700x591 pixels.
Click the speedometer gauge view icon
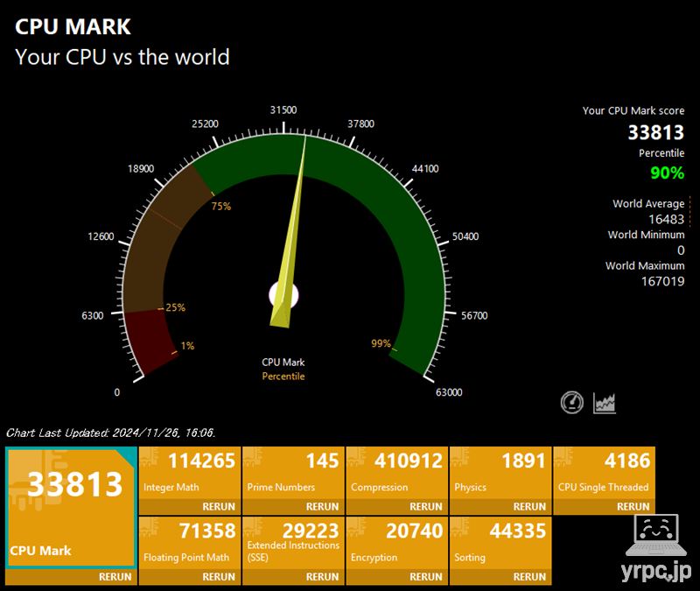tap(572, 403)
